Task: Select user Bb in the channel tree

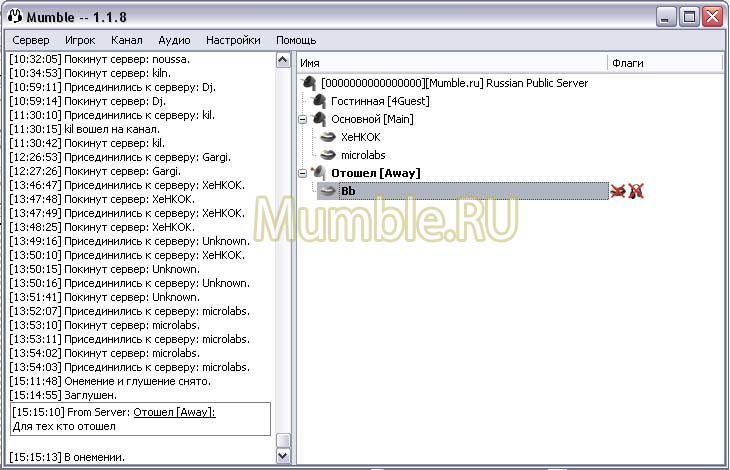Action: point(348,191)
